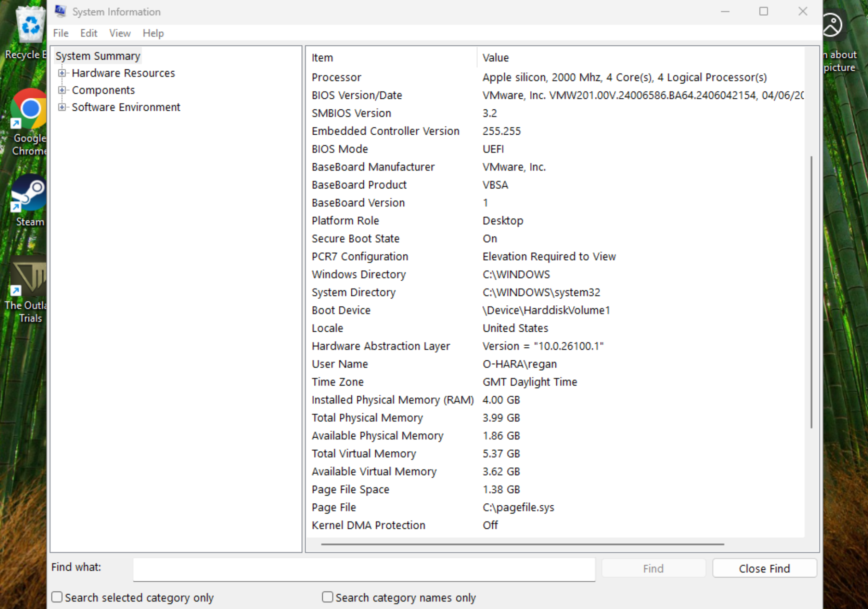Select the BaseBoard Product row

(x=556, y=185)
